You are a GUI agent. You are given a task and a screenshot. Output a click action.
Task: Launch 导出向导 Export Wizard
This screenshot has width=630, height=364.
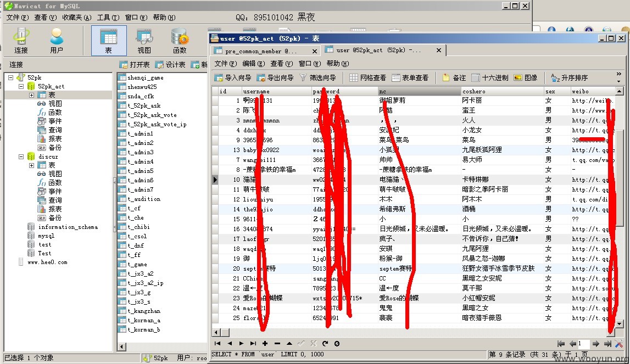click(x=275, y=77)
